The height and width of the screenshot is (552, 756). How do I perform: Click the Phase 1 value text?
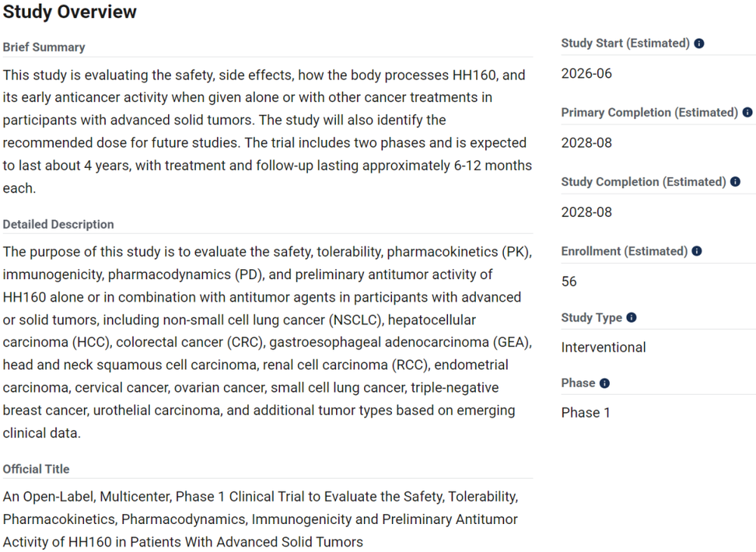[585, 413]
